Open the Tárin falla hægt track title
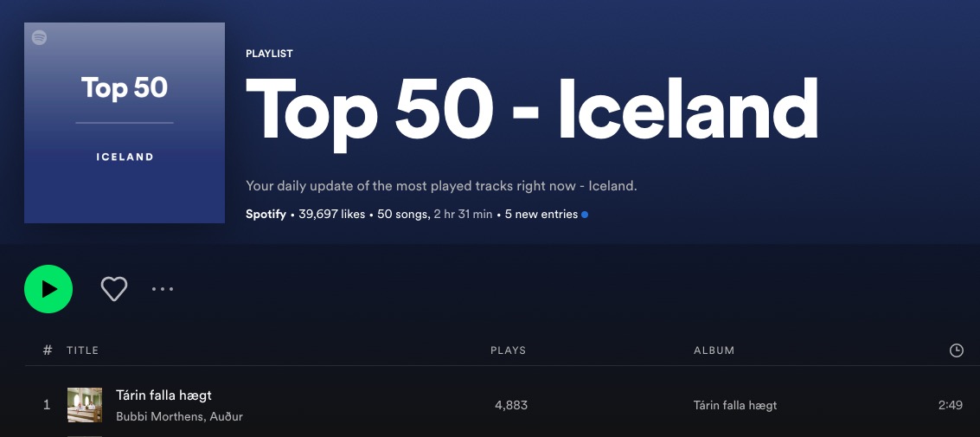Viewport: 980px width, 437px height. (163, 395)
